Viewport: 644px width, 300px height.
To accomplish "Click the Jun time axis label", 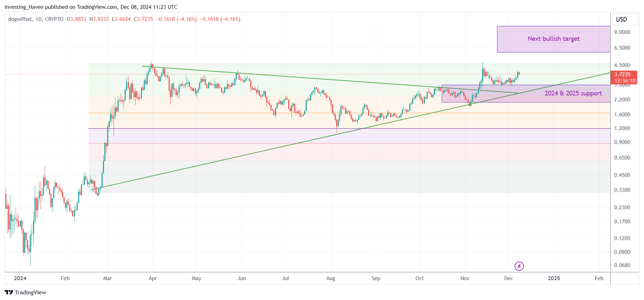I will pyautogui.click(x=242, y=278).
